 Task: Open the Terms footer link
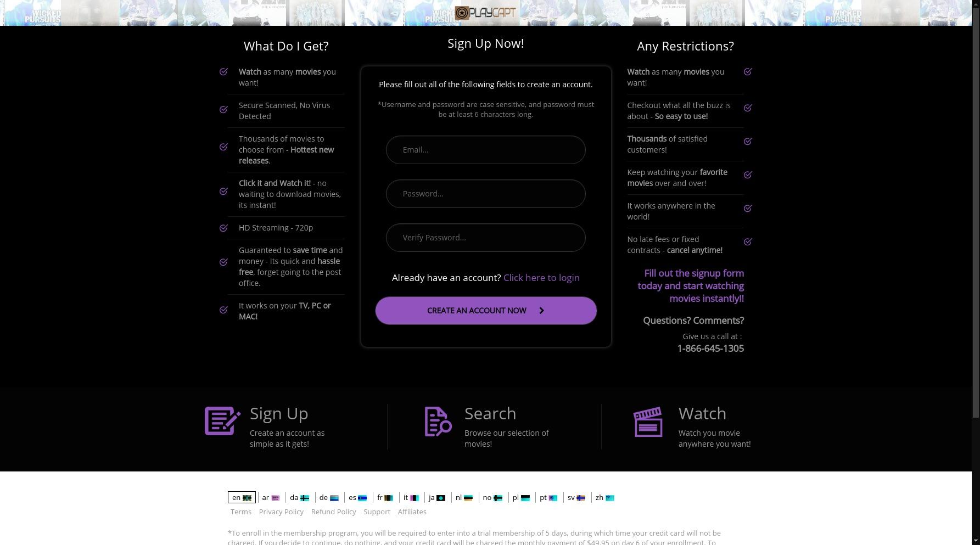tap(241, 512)
